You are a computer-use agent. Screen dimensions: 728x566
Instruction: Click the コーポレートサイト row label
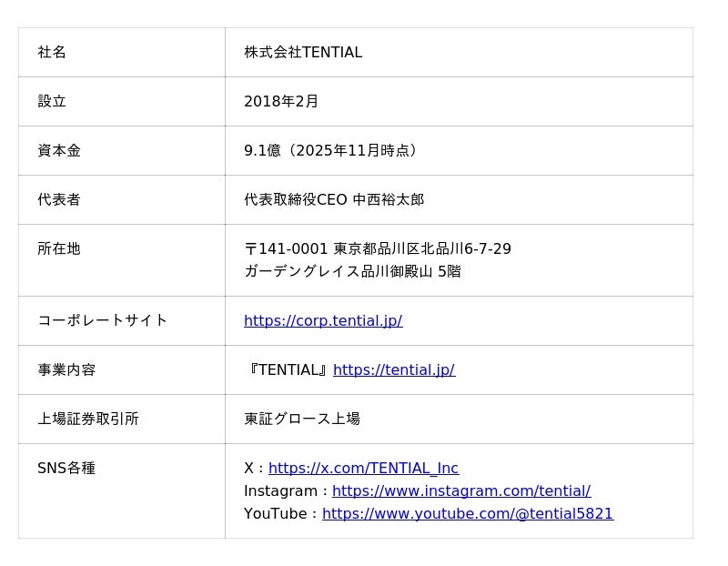(102, 320)
